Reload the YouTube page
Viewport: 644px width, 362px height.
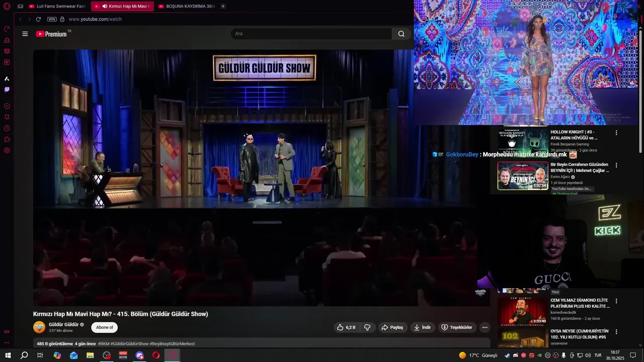click(38, 19)
